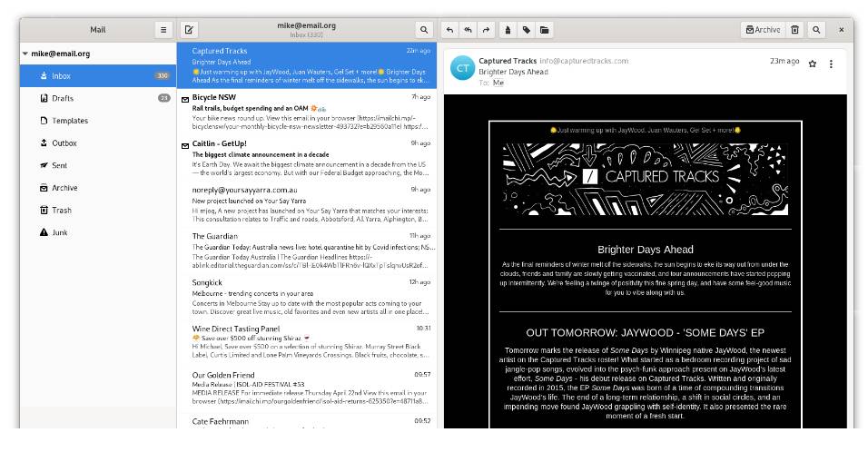Select the Captured Tracks conversation in list
This screenshot has width=868, height=452.
point(307,65)
